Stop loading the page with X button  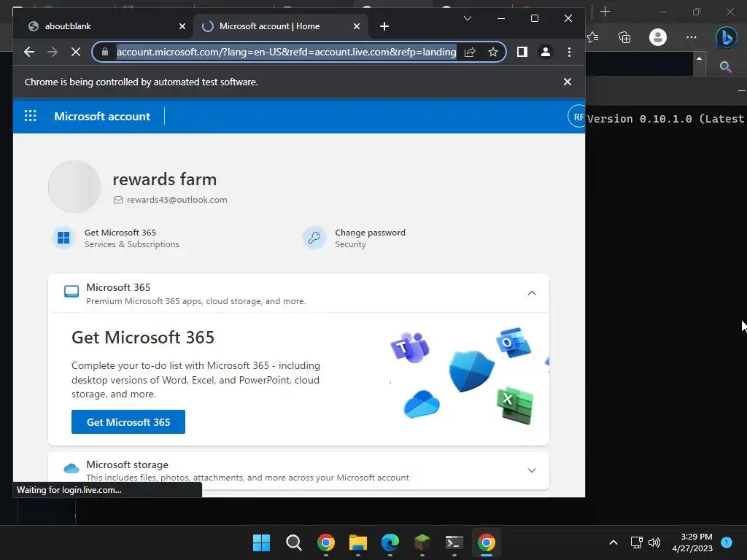[x=76, y=52]
